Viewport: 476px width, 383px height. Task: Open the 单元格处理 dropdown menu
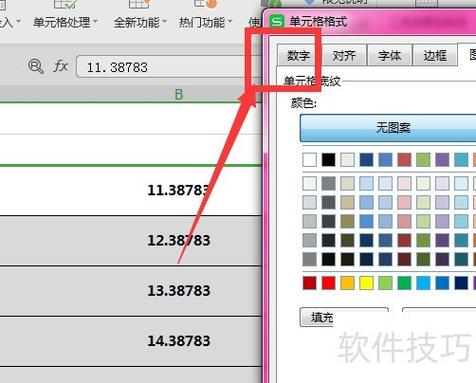65,22
